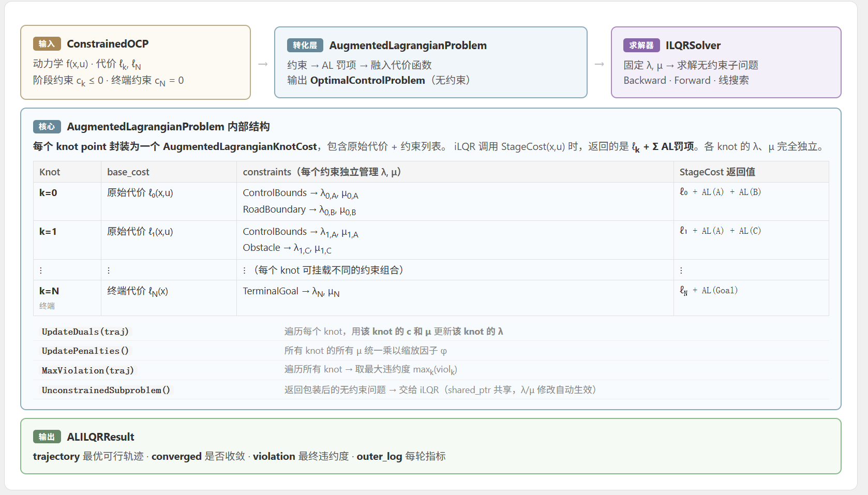Click the 输入 badge beside ConstrainedOCP
This screenshot has height=495, width=868.
coord(47,44)
